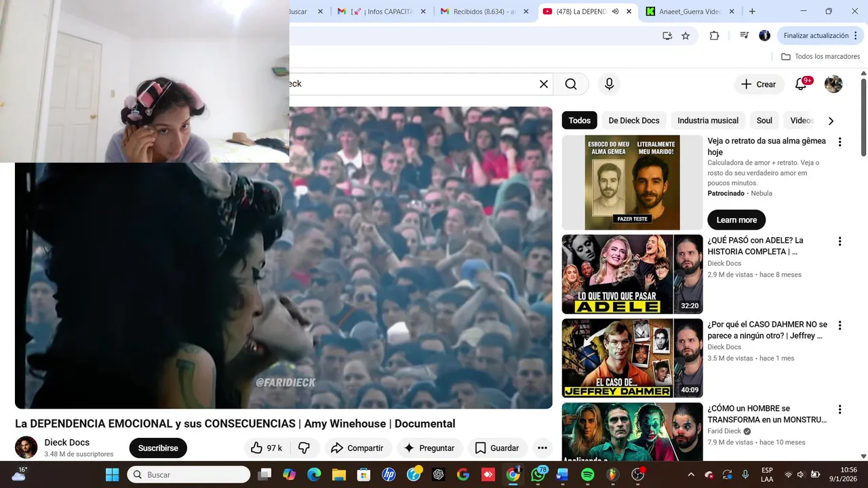Viewport: 868px width, 488px height.
Task: Save video with Guardar button
Action: coord(497,448)
